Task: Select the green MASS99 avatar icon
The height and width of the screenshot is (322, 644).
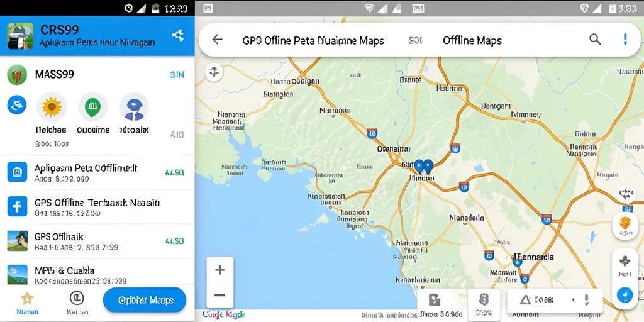Action: [17, 75]
